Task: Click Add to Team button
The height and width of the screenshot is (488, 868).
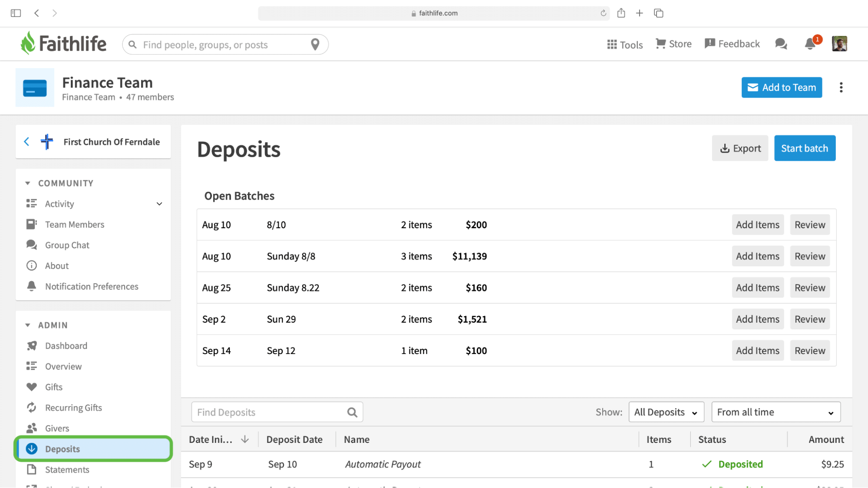Action: click(782, 88)
